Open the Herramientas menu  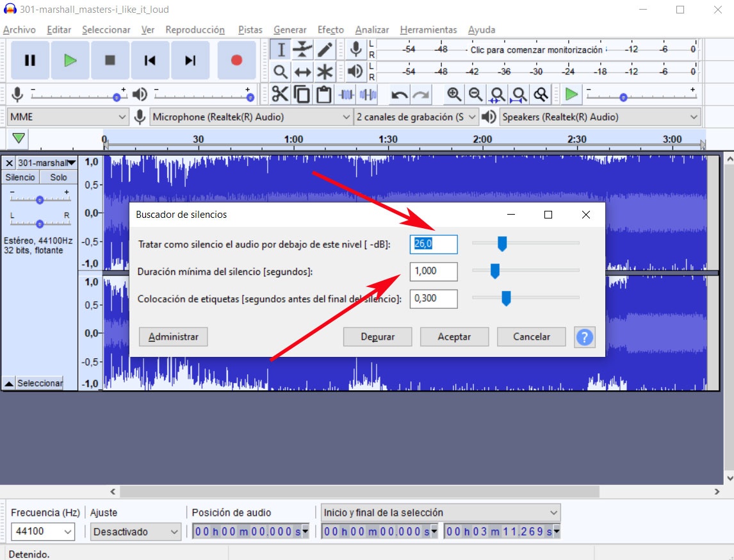click(x=428, y=29)
